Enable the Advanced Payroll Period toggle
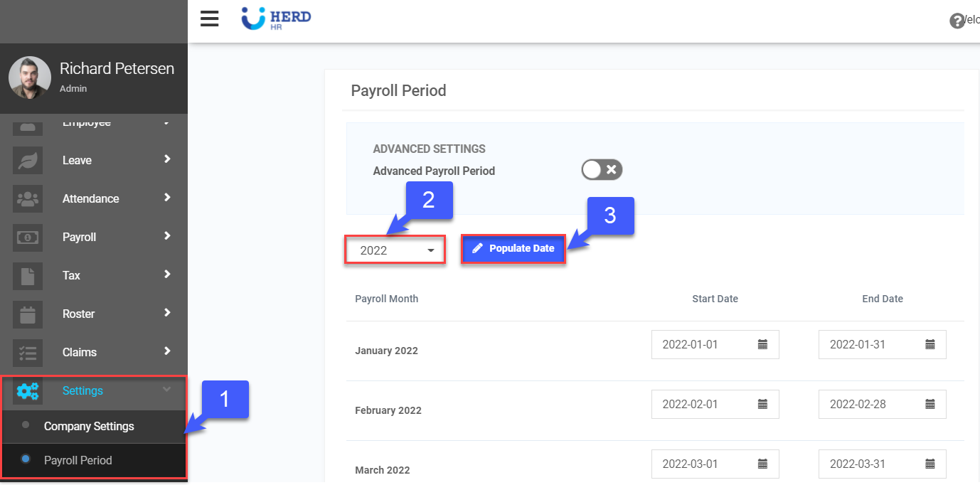The image size is (980, 485). [602, 169]
